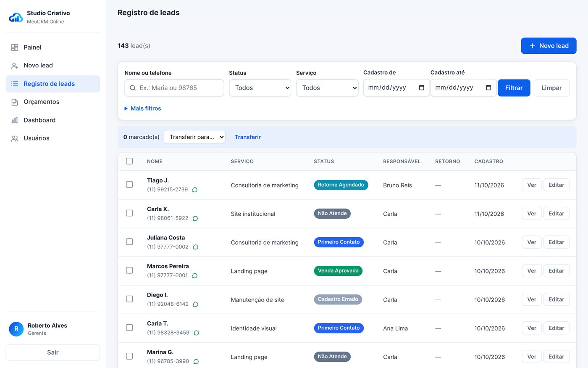This screenshot has width=588, height=368.
Task: Apply filters with the Filtrar button
Action: click(x=514, y=88)
